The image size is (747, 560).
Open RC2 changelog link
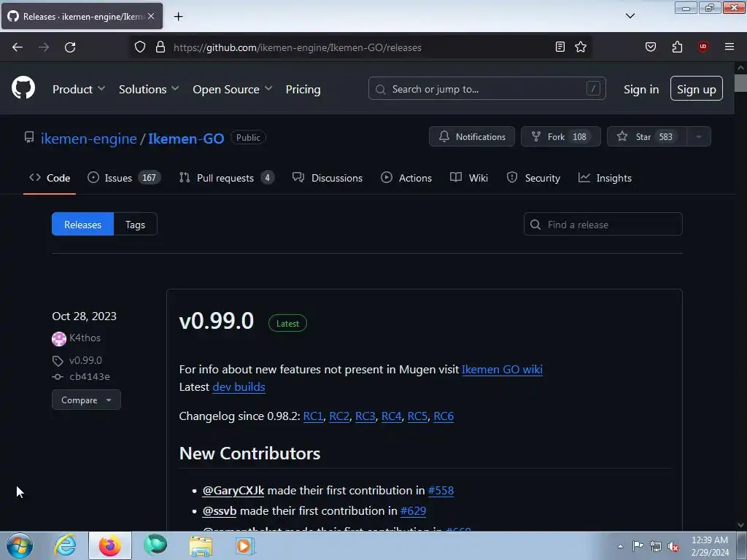pyautogui.click(x=339, y=416)
